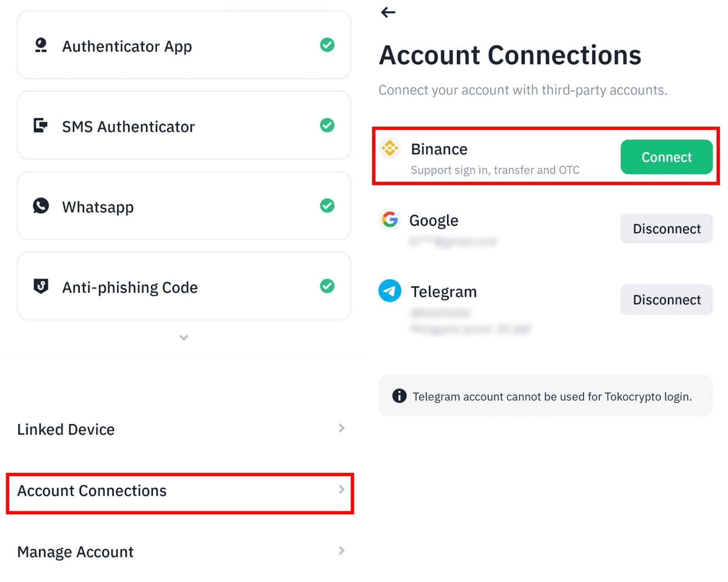Click the Telegram logo icon

coord(390,291)
